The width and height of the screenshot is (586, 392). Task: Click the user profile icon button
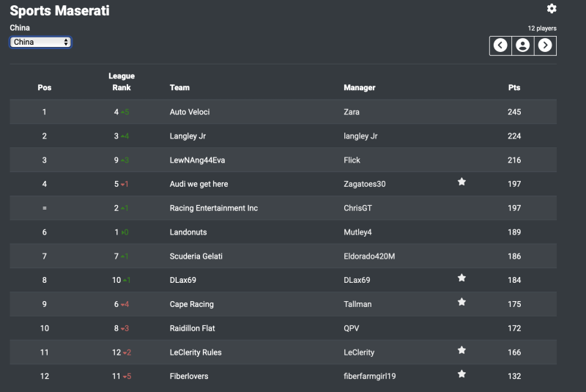(x=523, y=45)
